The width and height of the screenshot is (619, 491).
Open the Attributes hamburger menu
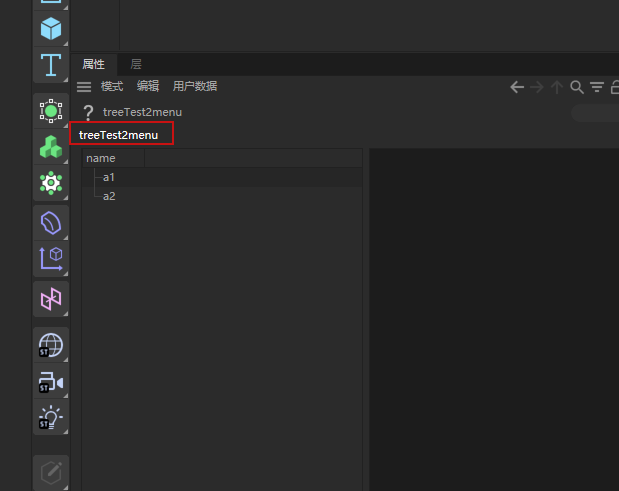click(84, 87)
